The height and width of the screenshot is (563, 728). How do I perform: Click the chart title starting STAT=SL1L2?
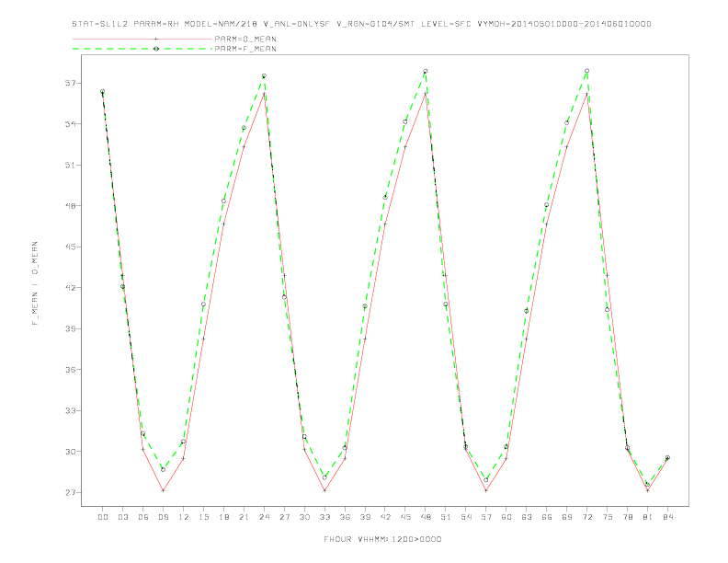(x=361, y=24)
